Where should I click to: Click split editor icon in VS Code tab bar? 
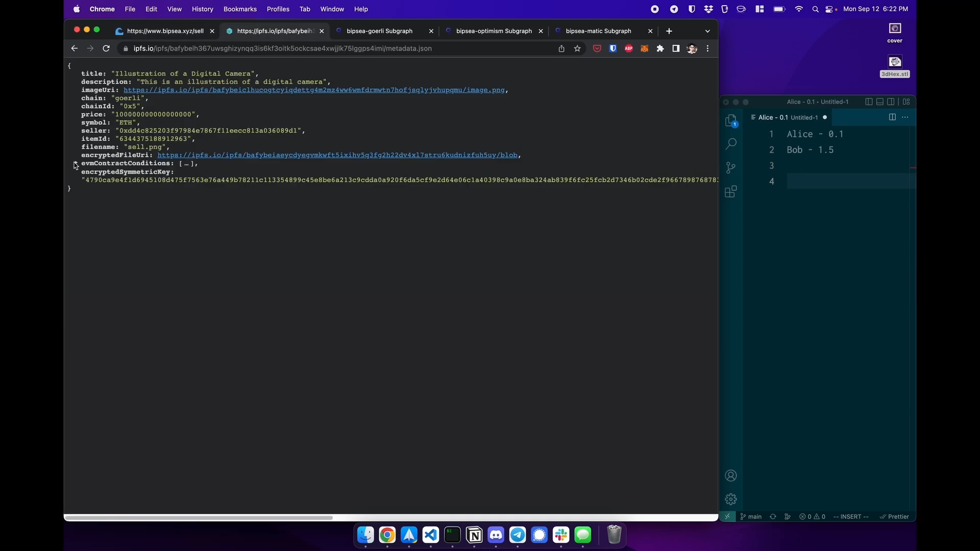pyautogui.click(x=892, y=117)
